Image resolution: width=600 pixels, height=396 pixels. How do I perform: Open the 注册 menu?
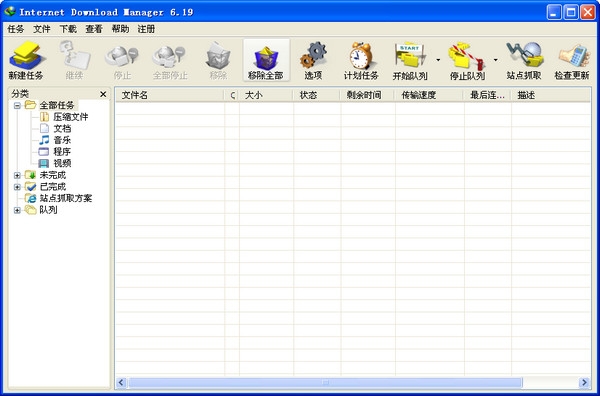click(146, 29)
